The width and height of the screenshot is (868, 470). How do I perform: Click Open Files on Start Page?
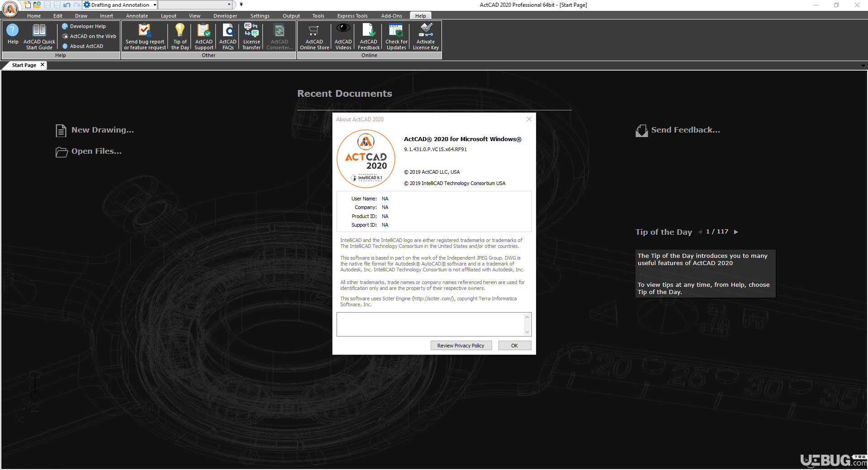click(x=89, y=152)
